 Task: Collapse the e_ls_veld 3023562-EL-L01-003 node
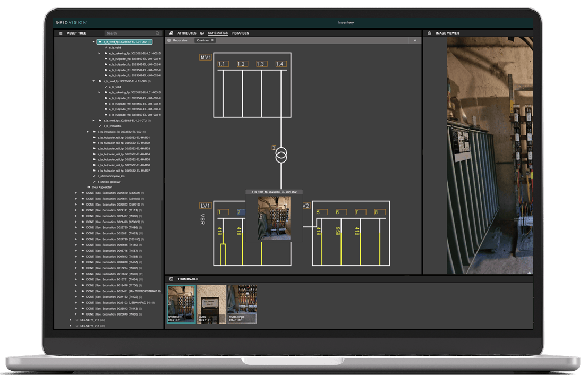click(94, 81)
